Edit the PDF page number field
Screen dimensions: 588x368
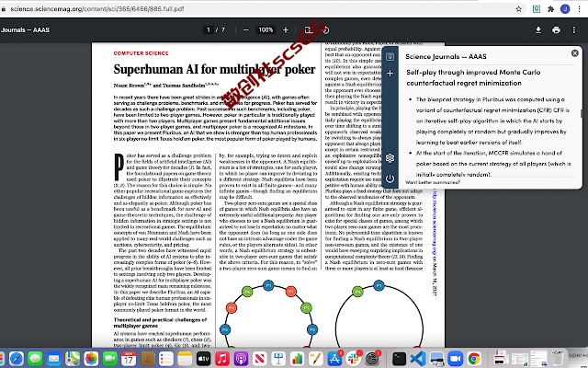pyautogui.click(x=209, y=29)
